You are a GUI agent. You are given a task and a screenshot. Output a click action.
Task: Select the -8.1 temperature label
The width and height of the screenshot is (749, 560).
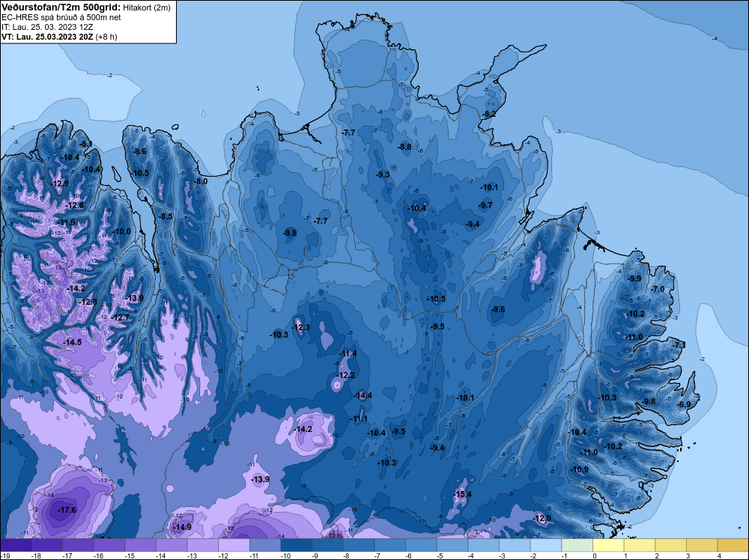(x=86, y=144)
